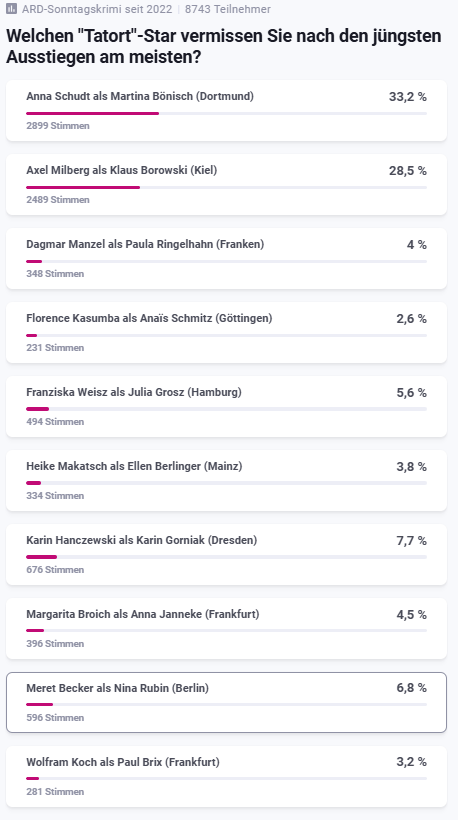Screen dimensions: 458x820
Task: Click the poll chart icon beside ARD-Sonntagskrimi
Action: point(12,9)
